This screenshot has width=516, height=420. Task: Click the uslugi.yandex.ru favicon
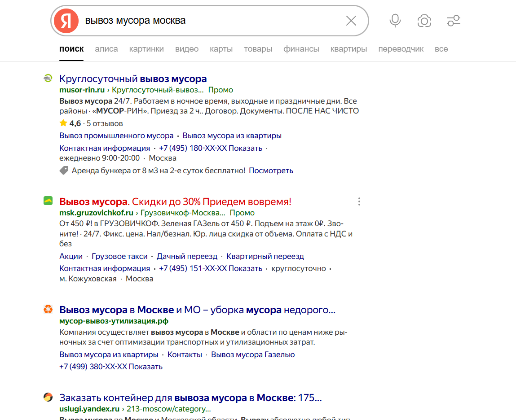[x=48, y=397]
